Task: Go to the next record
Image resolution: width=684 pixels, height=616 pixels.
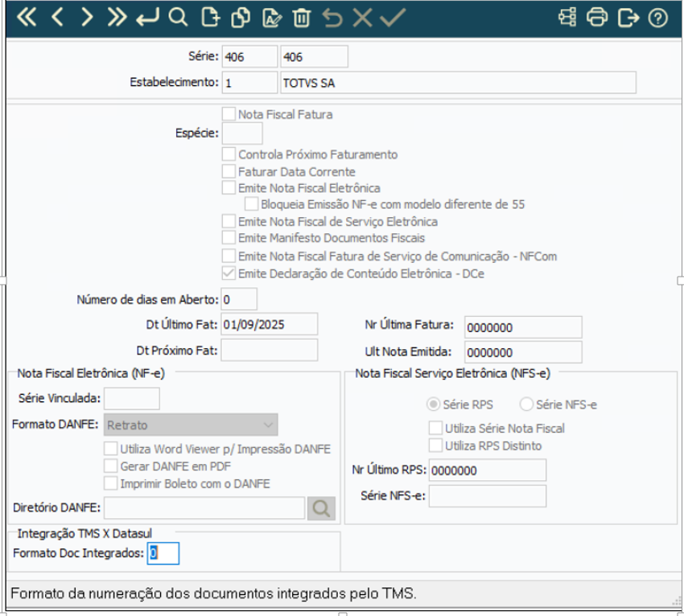Action: click(x=87, y=18)
